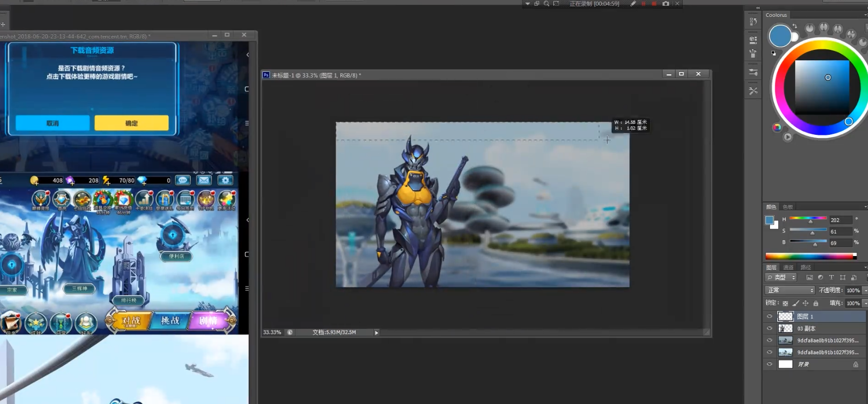Click the magnifier icon in the recording toolbar
Image resolution: width=868 pixels, height=404 pixels.
546,4
